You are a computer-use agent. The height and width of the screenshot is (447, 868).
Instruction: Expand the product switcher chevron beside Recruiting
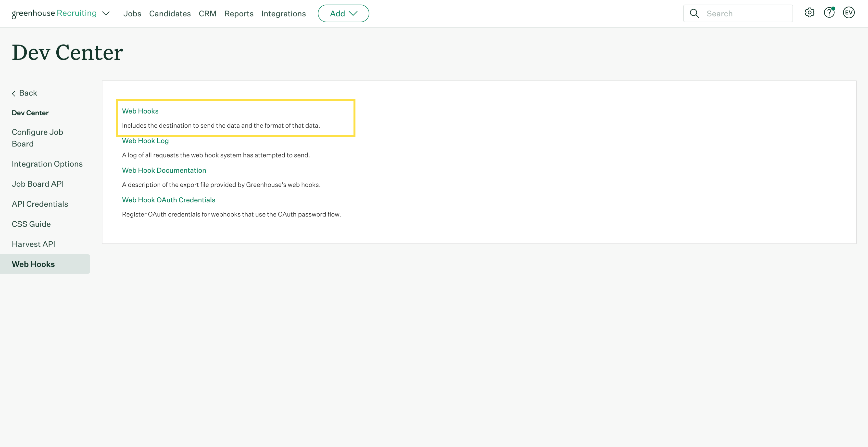pos(106,13)
